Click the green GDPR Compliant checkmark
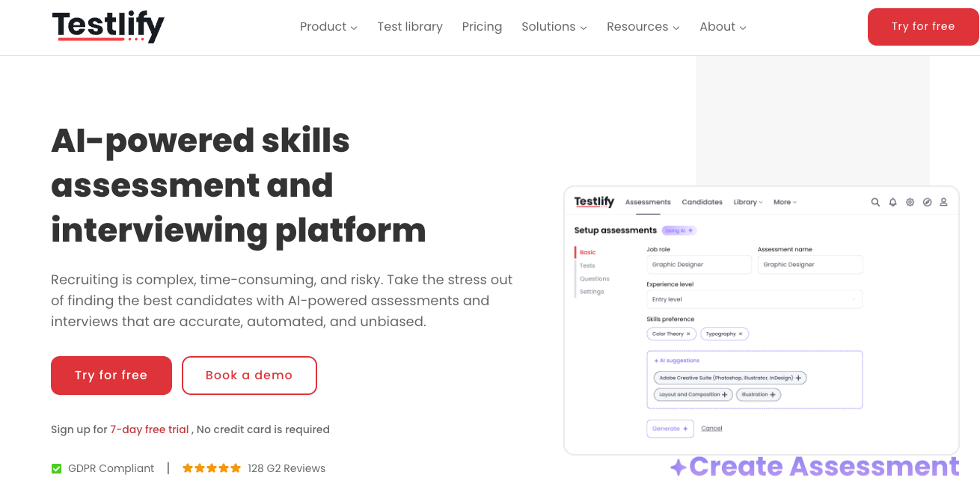This screenshot has width=980, height=487. click(x=56, y=469)
